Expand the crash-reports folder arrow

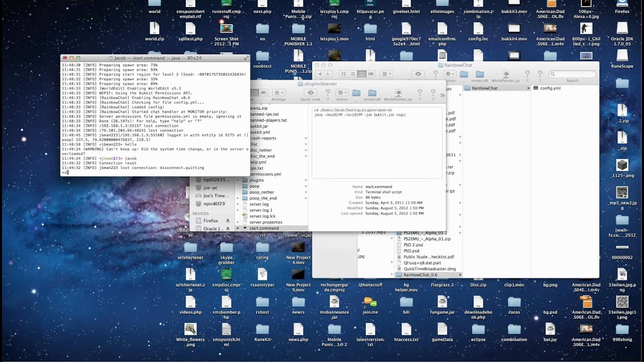point(306,138)
